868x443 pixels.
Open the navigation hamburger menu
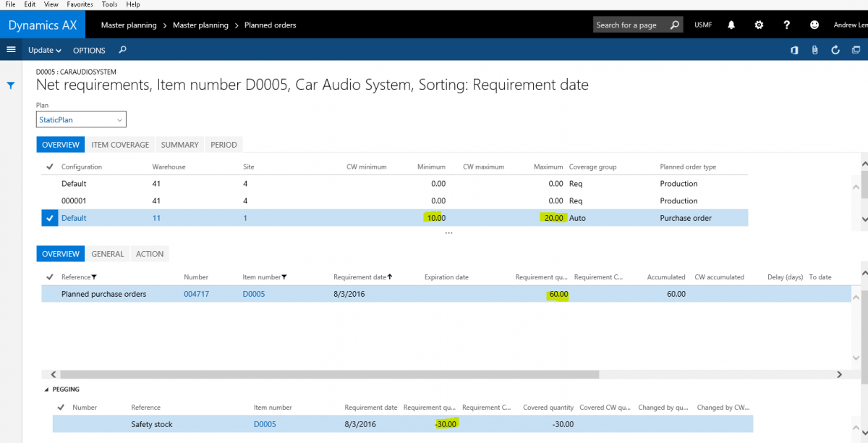[x=11, y=50]
